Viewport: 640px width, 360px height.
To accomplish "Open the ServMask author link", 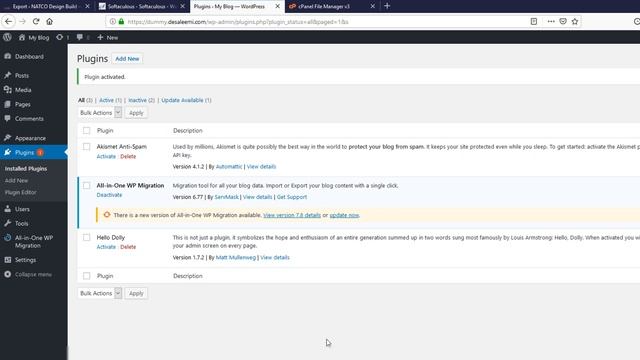I will (x=227, y=197).
